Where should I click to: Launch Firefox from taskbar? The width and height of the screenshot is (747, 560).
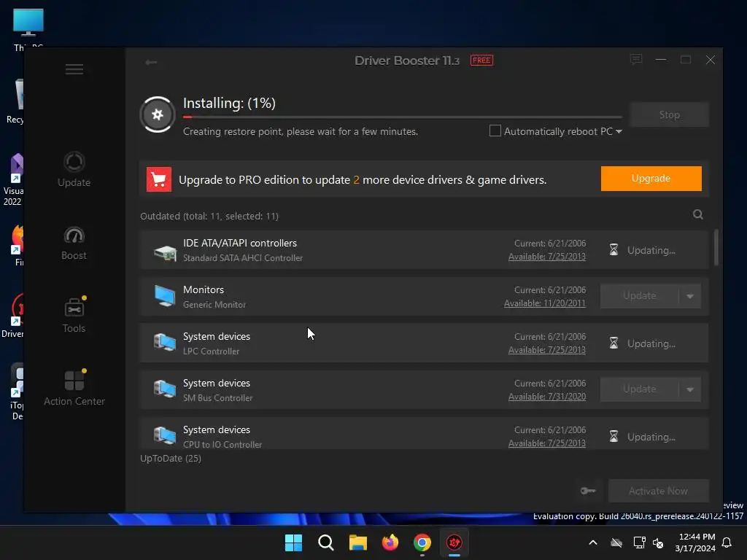390,542
